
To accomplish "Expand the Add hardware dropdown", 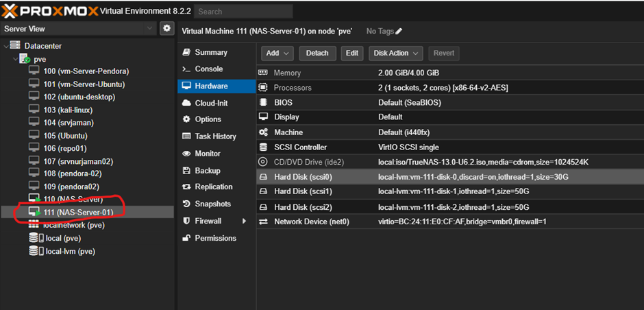I will coord(277,53).
